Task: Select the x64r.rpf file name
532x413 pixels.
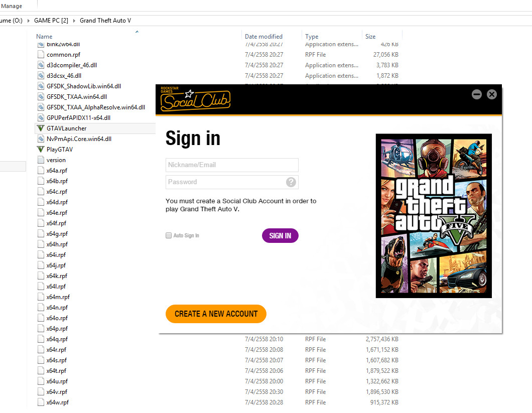Action: [x=56, y=350]
